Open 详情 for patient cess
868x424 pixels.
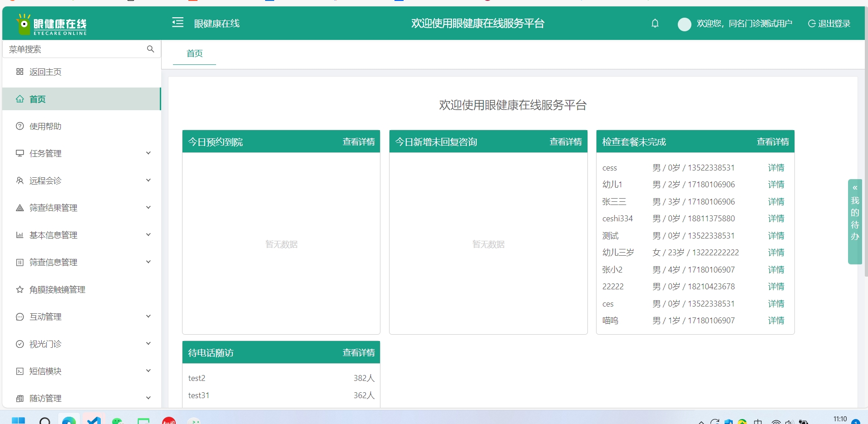click(x=776, y=168)
